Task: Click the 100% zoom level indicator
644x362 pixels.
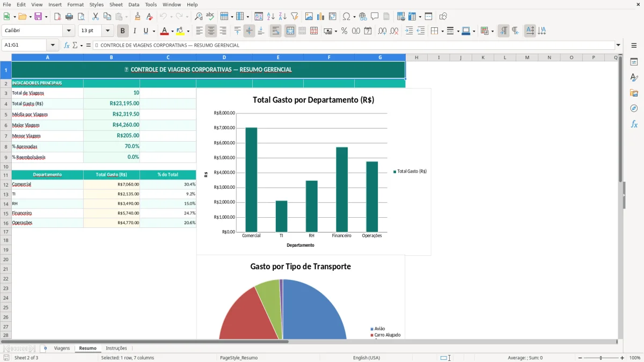Action: point(634,358)
